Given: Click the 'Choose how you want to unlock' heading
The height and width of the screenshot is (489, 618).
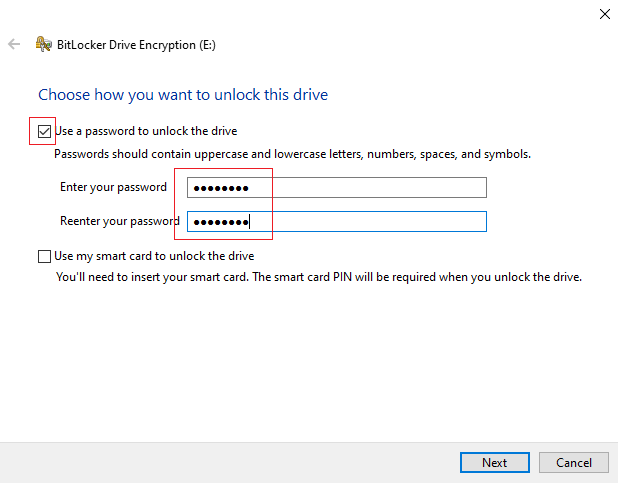Looking at the screenshot, I should pos(183,95).
